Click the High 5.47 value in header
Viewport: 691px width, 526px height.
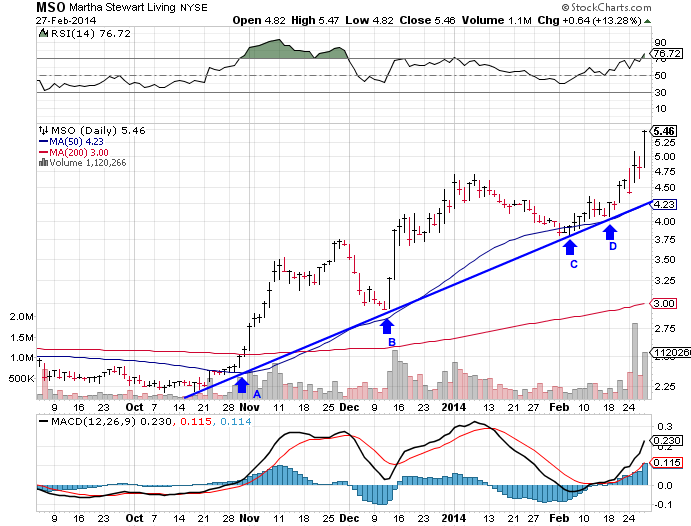click(x=315, y=20)
